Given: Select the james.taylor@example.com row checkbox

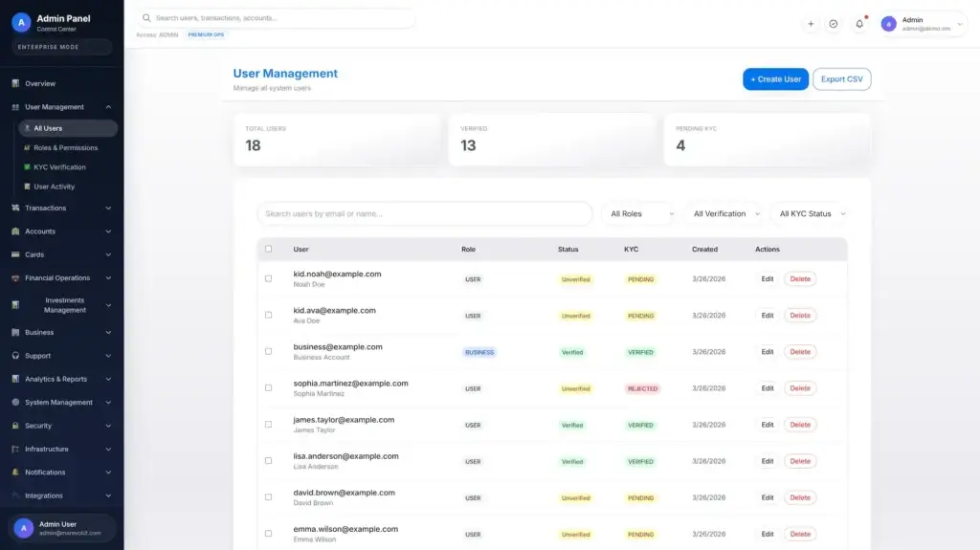Looking at the screenshot, I should [x=268, y=425].
